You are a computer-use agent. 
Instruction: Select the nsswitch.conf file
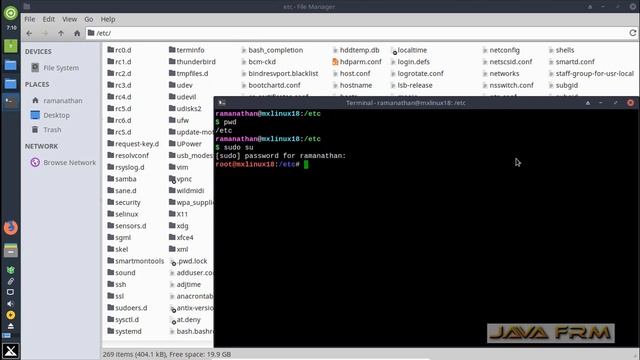point(508,85)
